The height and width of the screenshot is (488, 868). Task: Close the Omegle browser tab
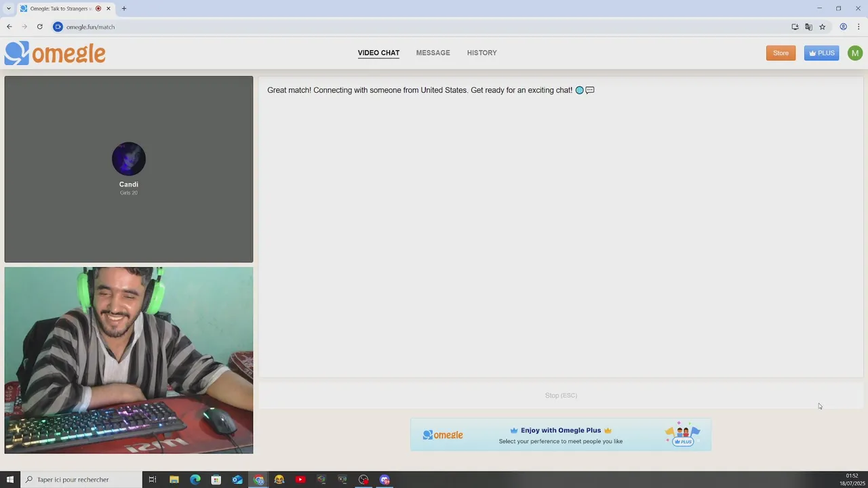click(108, 8)
